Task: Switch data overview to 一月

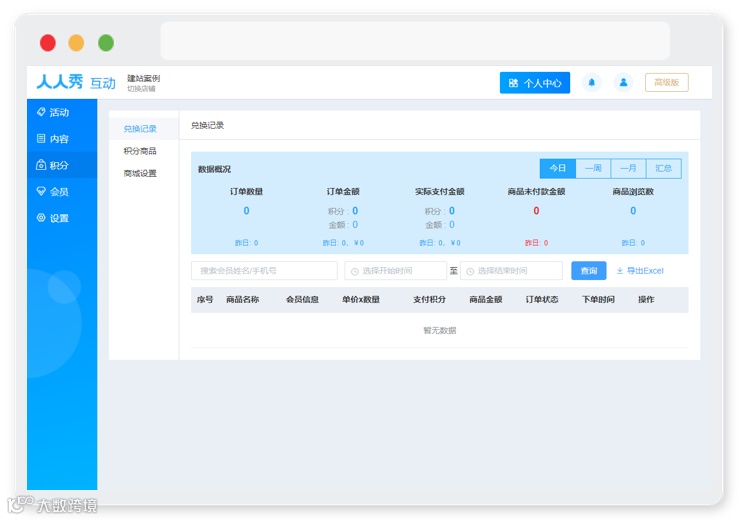Action: [x=628, y=168]
